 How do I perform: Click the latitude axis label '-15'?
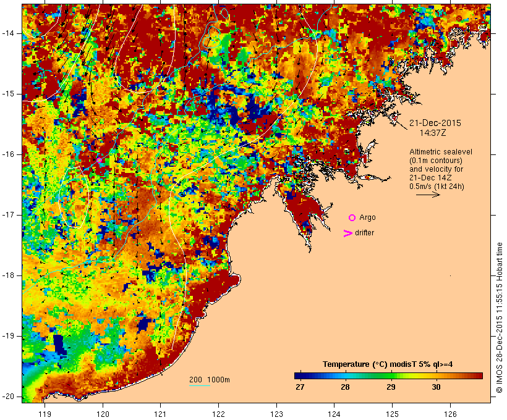click(x=8, y=94)
